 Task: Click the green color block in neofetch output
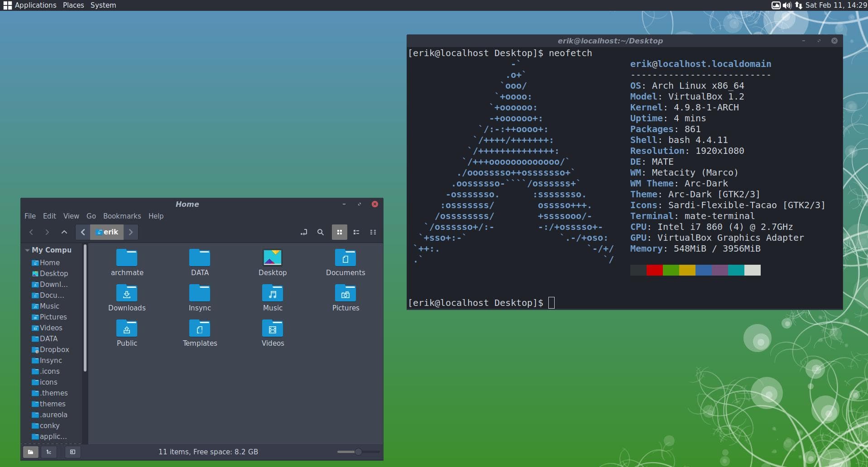pyautogui.click(x=671, y=270)
